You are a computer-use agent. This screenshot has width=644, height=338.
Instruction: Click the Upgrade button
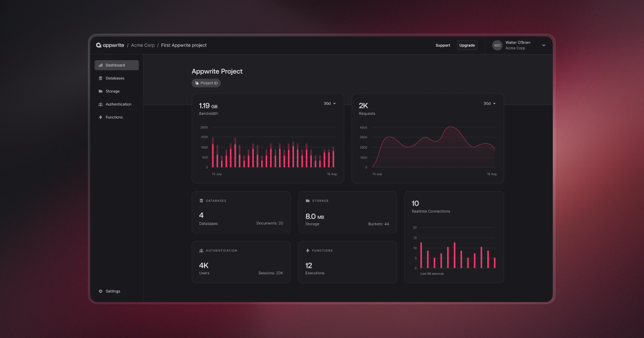[466, 45]
